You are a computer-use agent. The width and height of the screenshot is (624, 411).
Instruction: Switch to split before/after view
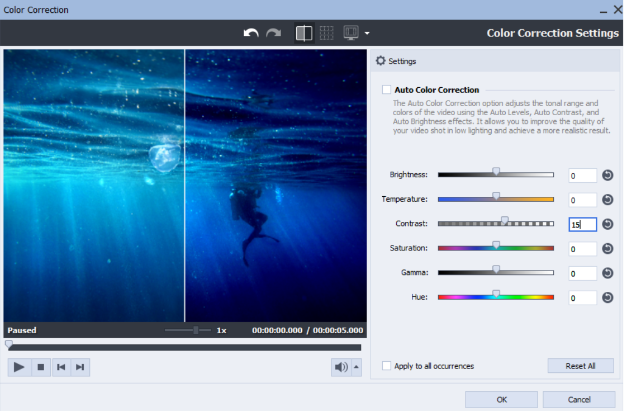tap(303, 33)
